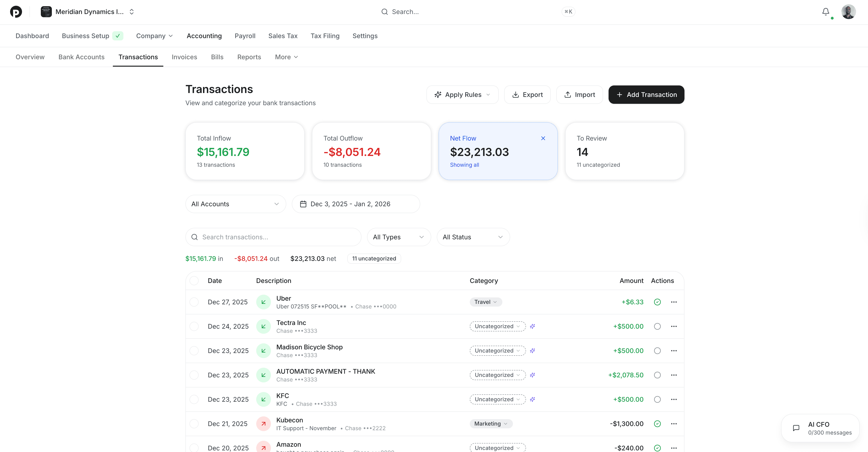Open the Travel category dropdown on the Uber row
The image size is (868, 452).
485,302
